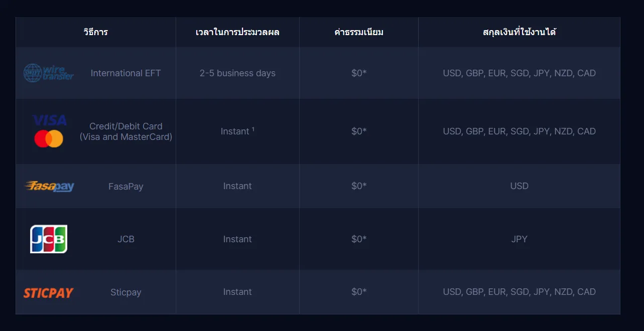
Task: Click the STICPAY logo
Action: tap(49, 293)
